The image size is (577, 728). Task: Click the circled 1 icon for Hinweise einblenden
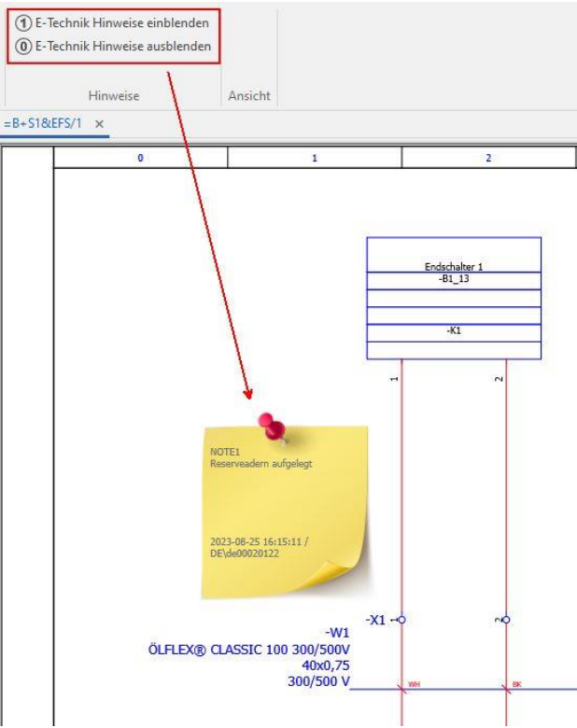click(22, 22)
